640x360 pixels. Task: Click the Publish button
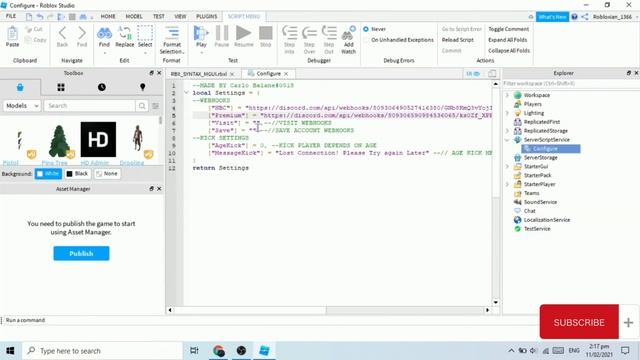(x=81, y=253)
